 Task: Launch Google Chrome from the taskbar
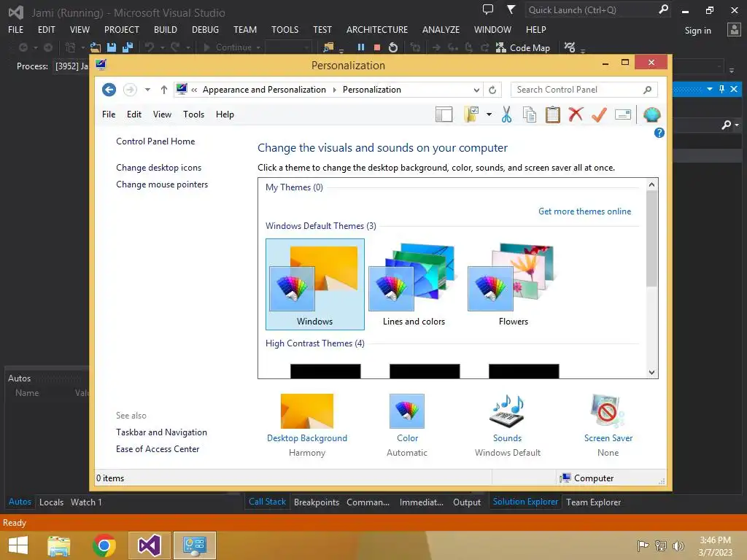coord(104,545)
